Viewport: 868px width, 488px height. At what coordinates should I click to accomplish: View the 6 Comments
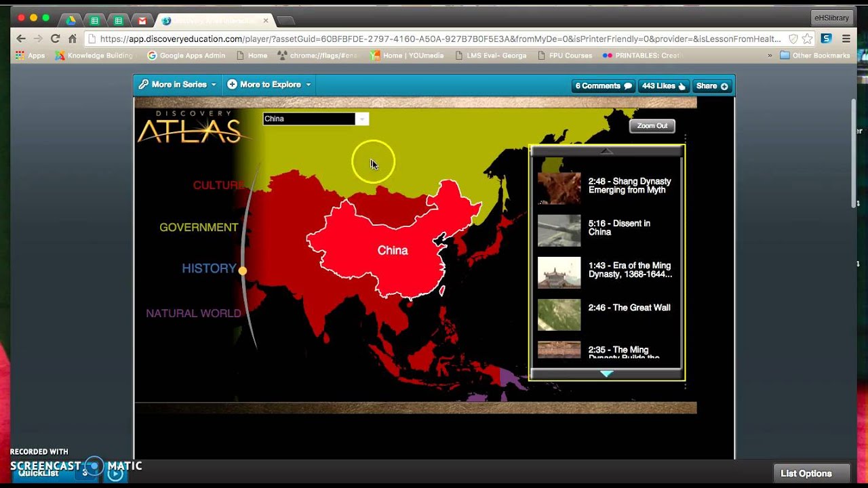point(604,86)
